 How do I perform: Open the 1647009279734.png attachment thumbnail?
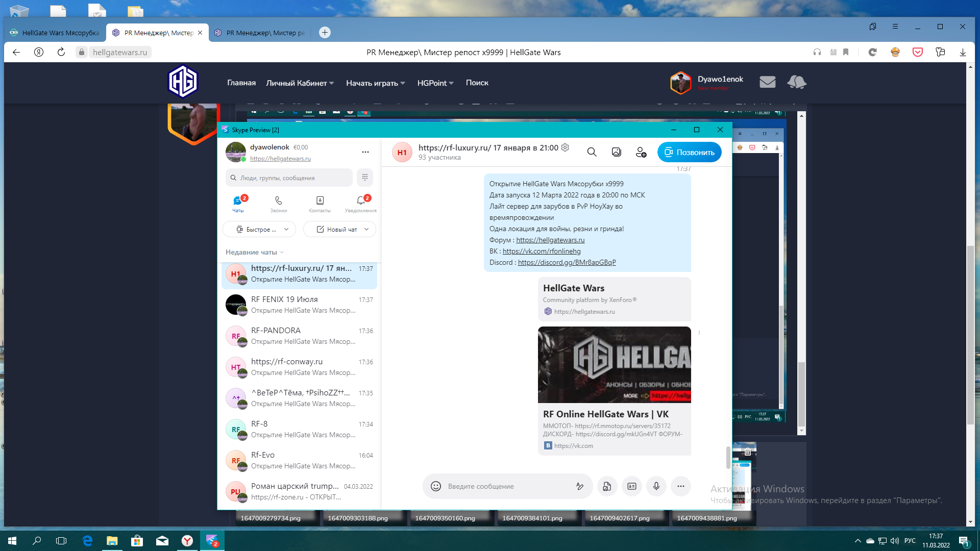pyautogui.click(x=278, y=518)
